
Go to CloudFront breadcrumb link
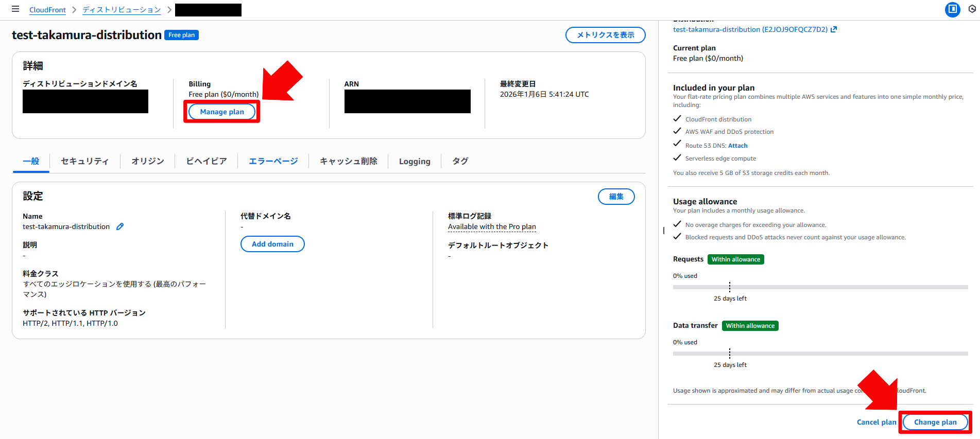[47, 10]
